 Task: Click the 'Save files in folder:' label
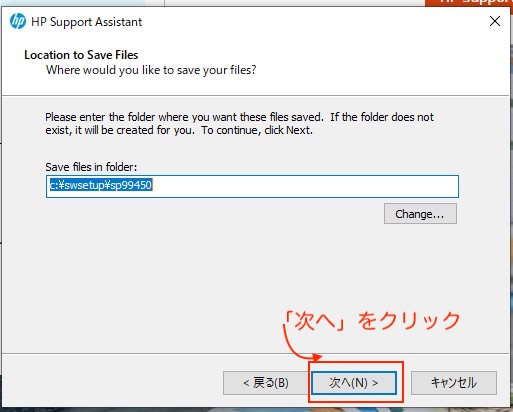[x=91, y=167]
